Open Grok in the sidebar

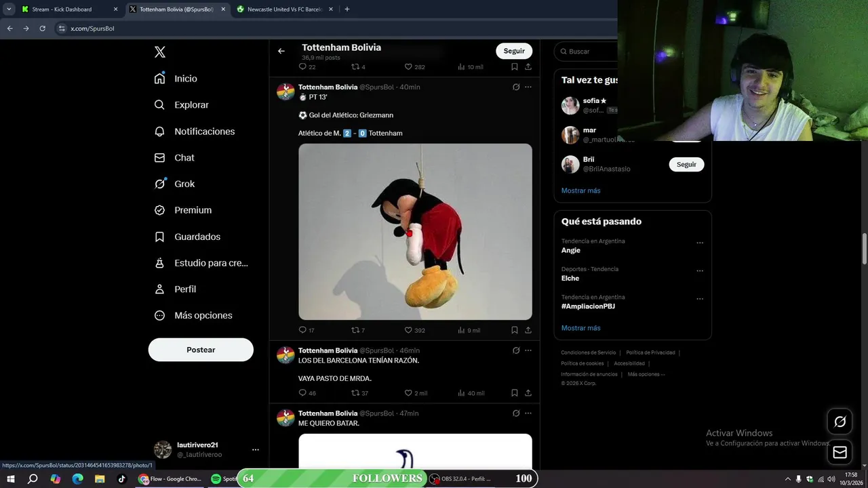174,184
